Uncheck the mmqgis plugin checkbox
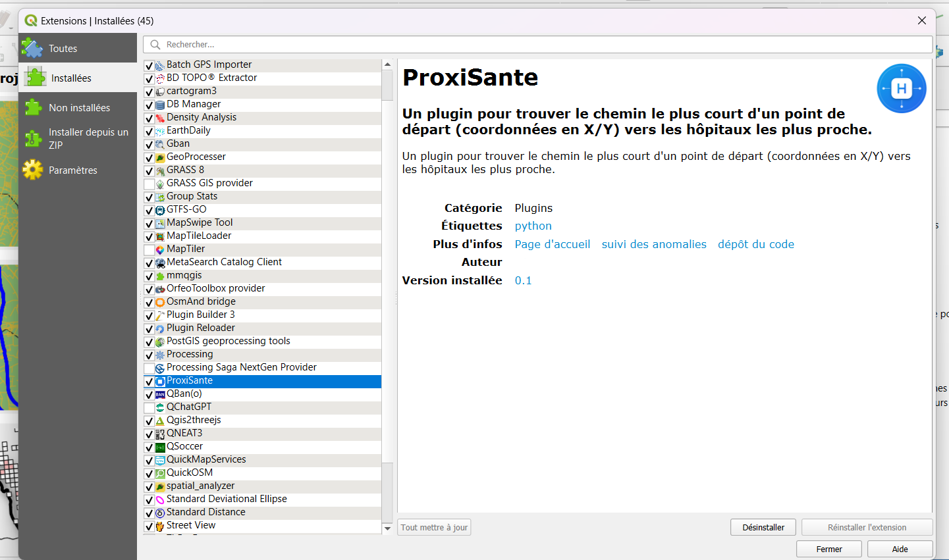 pos(149,276)
